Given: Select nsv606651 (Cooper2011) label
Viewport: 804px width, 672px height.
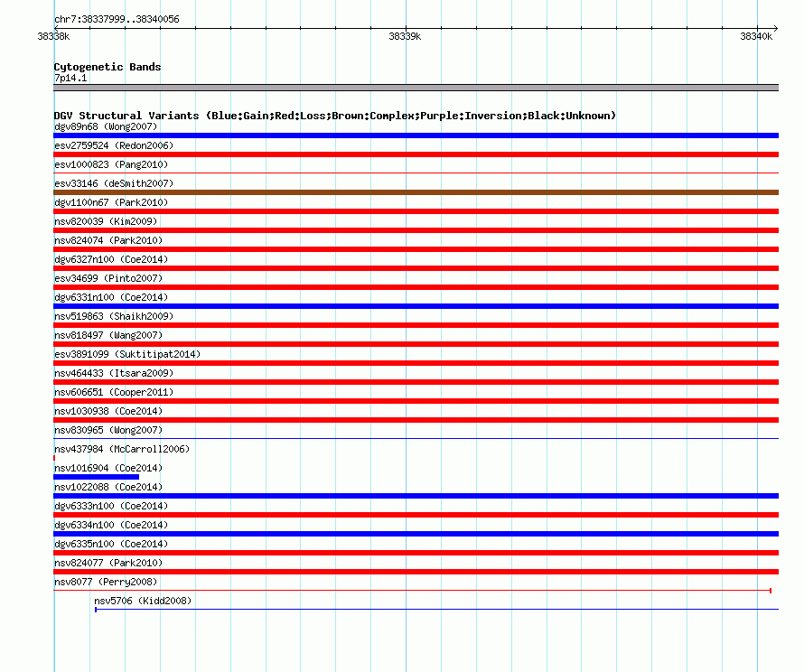Looking at the screenshot, I should click(x=114, y=392).
